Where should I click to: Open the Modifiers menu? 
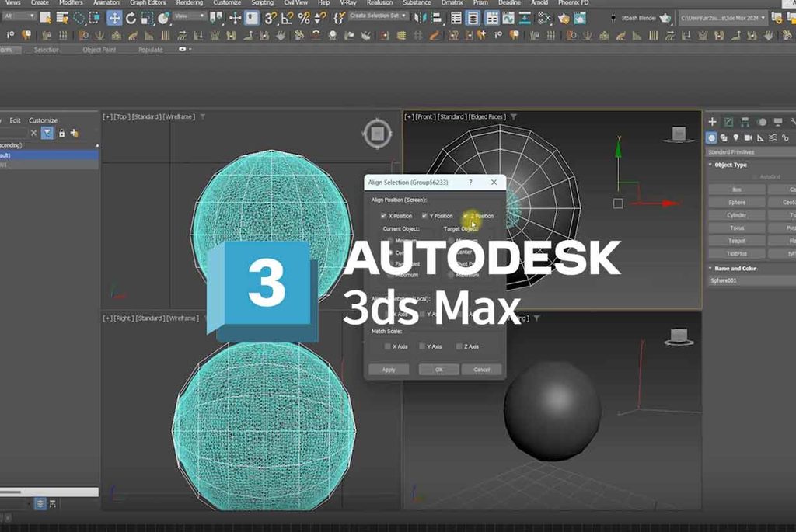coord(71,2)
